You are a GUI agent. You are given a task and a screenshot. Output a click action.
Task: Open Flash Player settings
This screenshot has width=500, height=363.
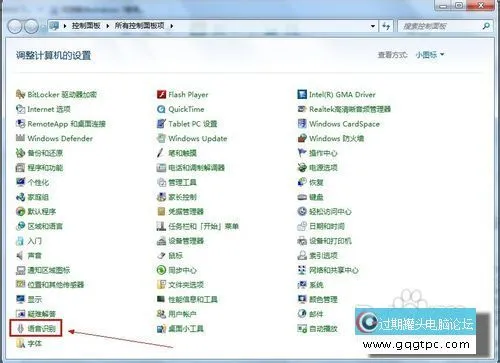coord(182,95)
